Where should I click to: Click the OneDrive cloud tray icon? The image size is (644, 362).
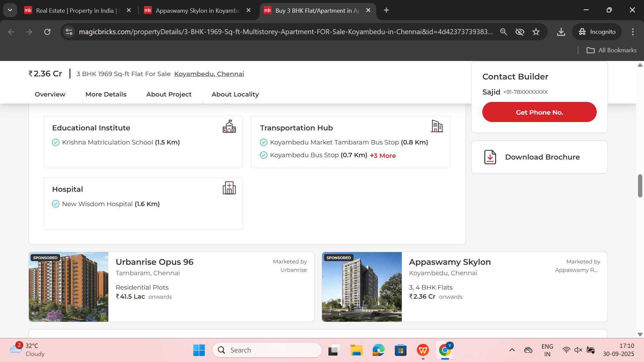click(528, 350)
